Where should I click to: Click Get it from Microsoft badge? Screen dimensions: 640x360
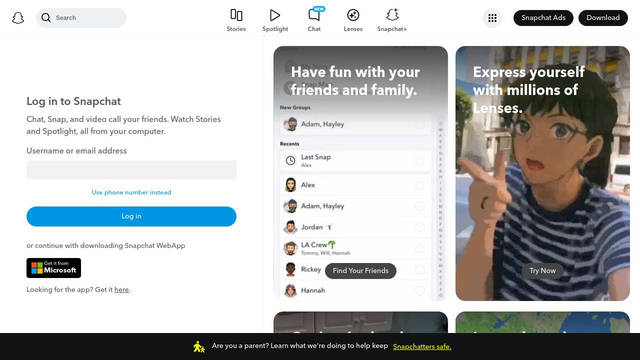click(x=53, y=268)
